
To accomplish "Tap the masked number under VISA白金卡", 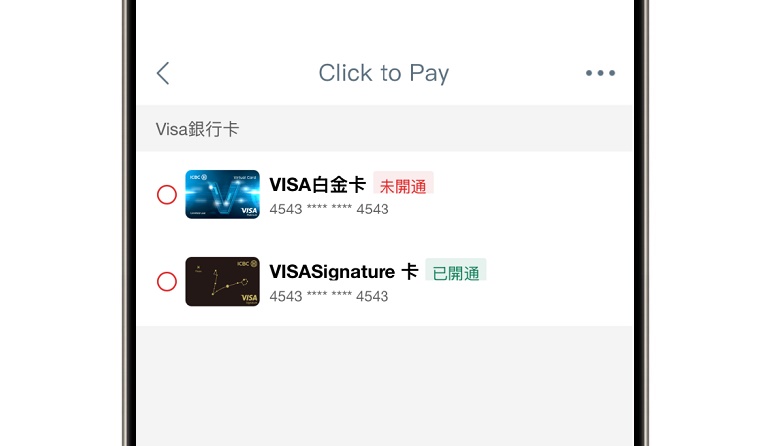I will tap(329, 209).
